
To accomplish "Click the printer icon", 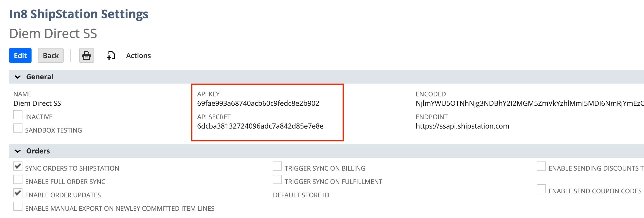I will coord(86,55).
